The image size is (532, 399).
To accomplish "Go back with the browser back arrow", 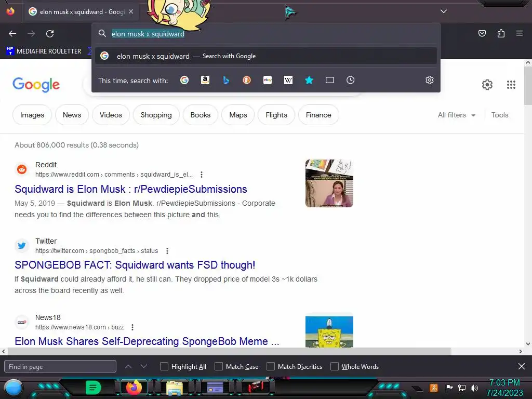I will pos(12,34).
